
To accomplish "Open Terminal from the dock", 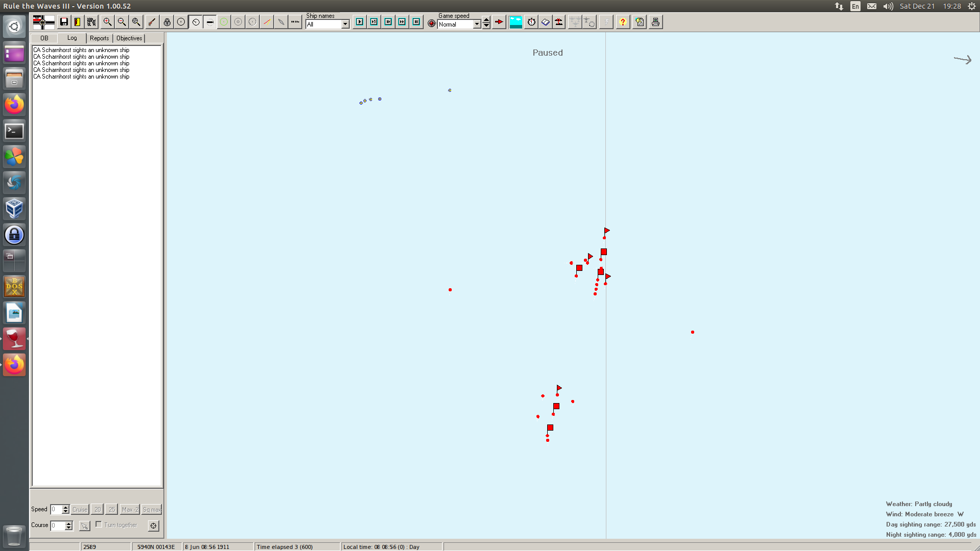I will [x=14, y=131].
